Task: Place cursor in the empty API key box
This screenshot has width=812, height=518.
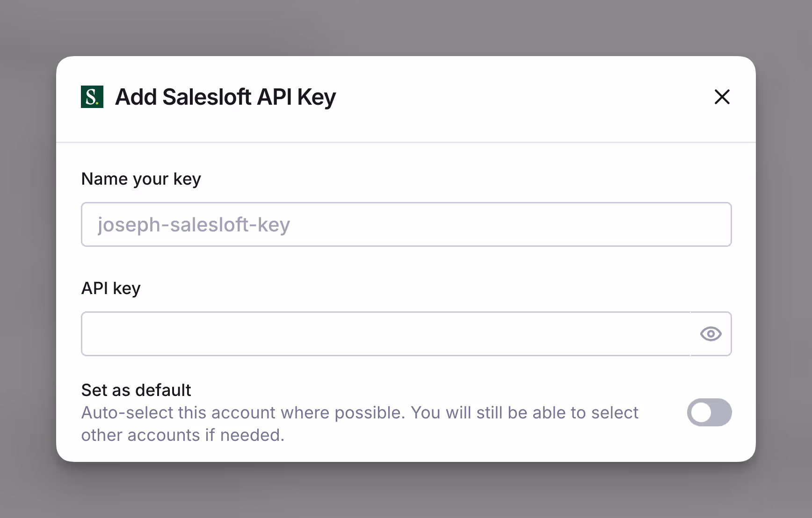Action: coord(385,334)
